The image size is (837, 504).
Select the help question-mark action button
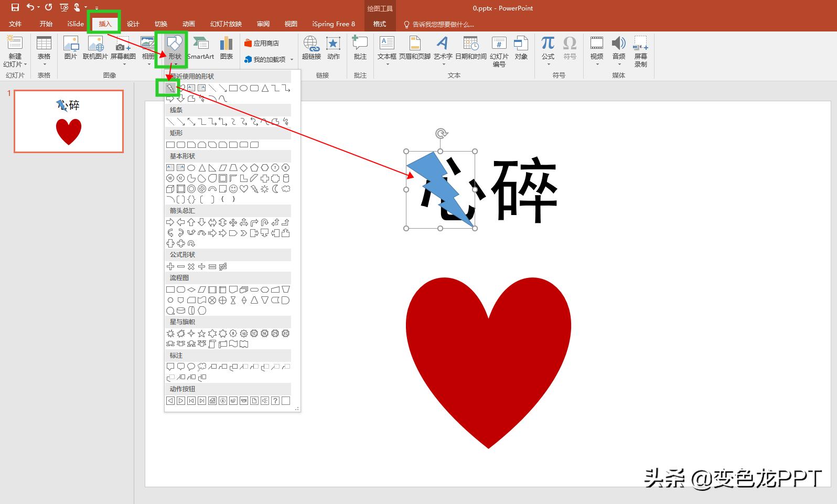(x=275, y=401)
